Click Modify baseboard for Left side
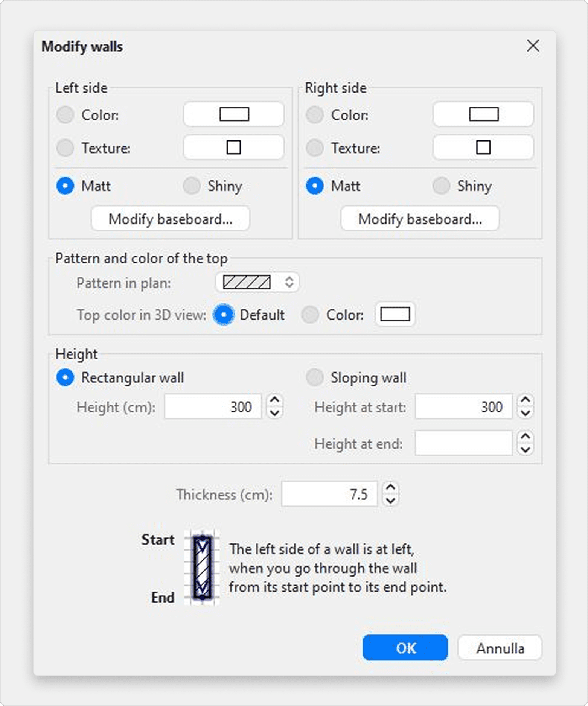The image size is (588, 706). coord(170,219)
